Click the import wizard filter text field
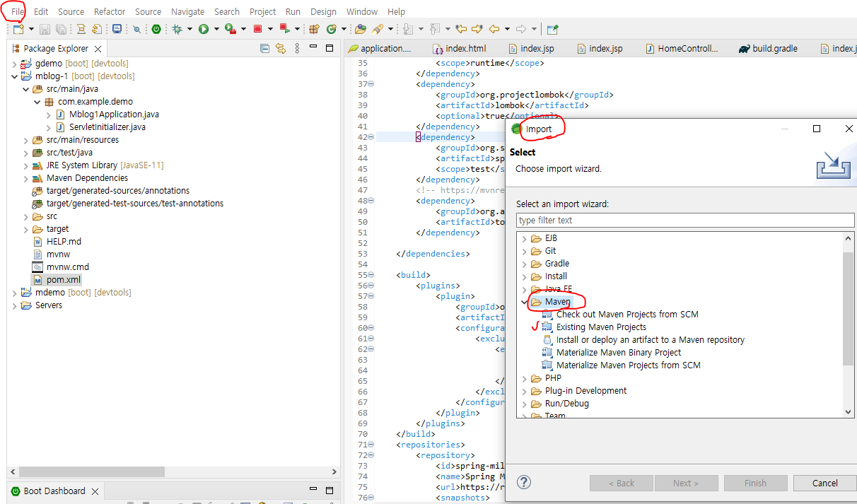 [x=685, y=220]
